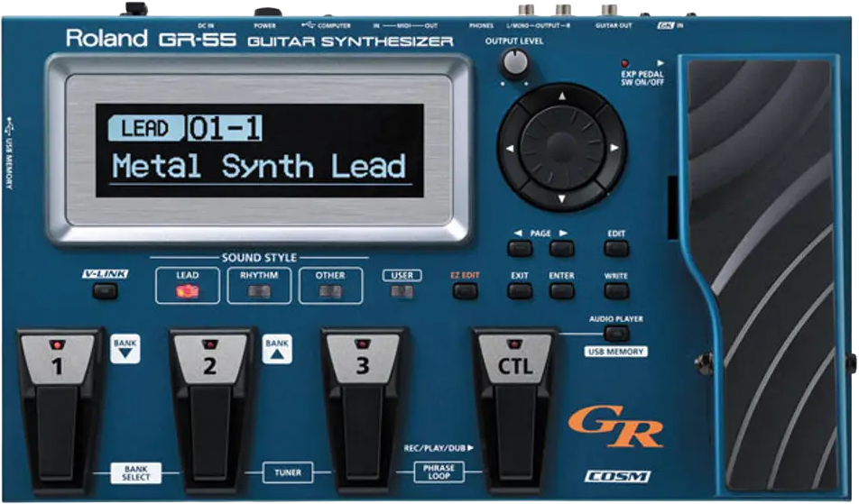Screen dimensions: 859x504
Task: Toggle the V-LINK button
Action: 106,292
